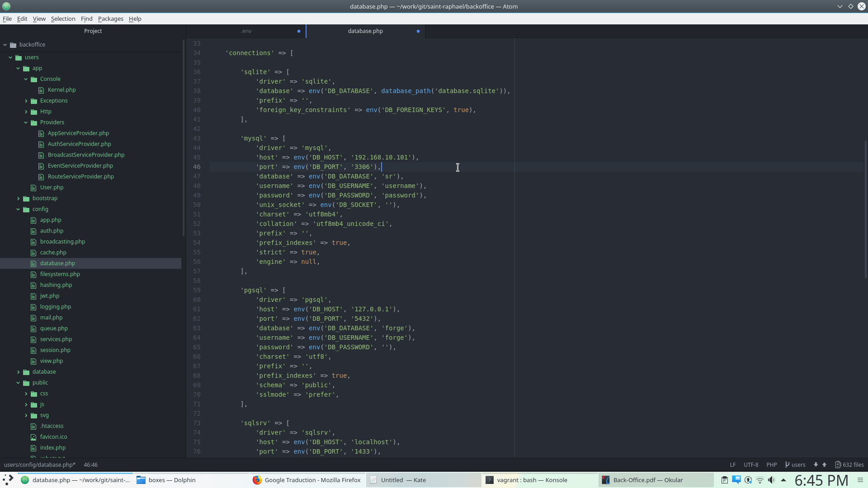Open the Wi-Fi network tray icon
The width and height of the screenshot is (868, 488).
[760, 480]
